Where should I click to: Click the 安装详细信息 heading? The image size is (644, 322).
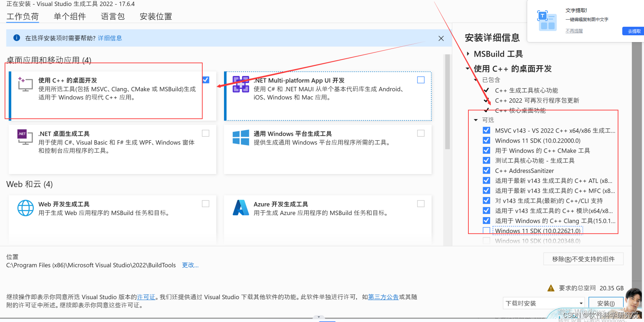coord(492,38)
